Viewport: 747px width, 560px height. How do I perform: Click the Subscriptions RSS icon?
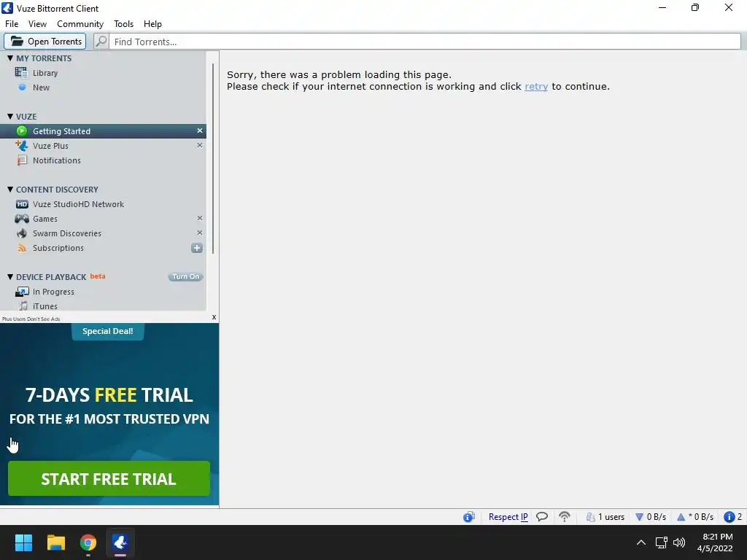(x=22, y=248)
